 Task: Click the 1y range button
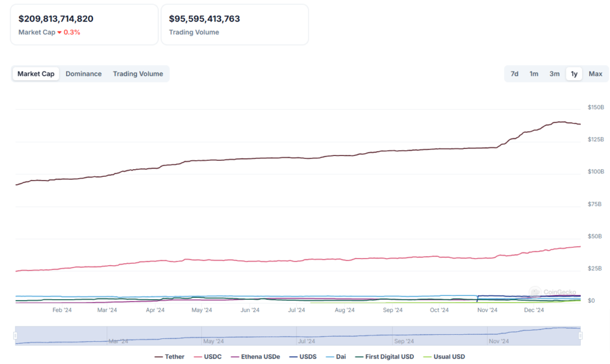574,74
